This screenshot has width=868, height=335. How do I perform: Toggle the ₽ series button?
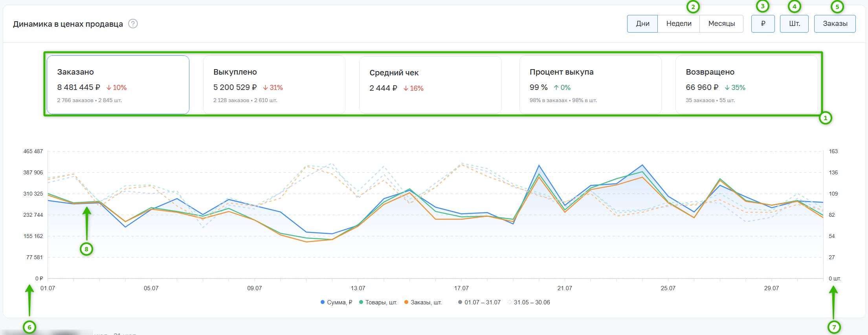763,24
